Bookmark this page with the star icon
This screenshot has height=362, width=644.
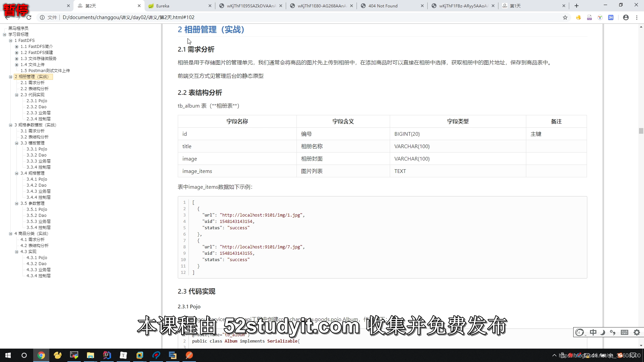(x=565, y=17)
